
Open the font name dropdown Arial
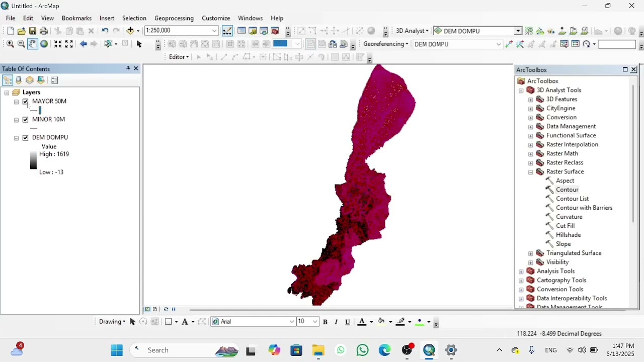pyautogui.click(x=291, y=322)
